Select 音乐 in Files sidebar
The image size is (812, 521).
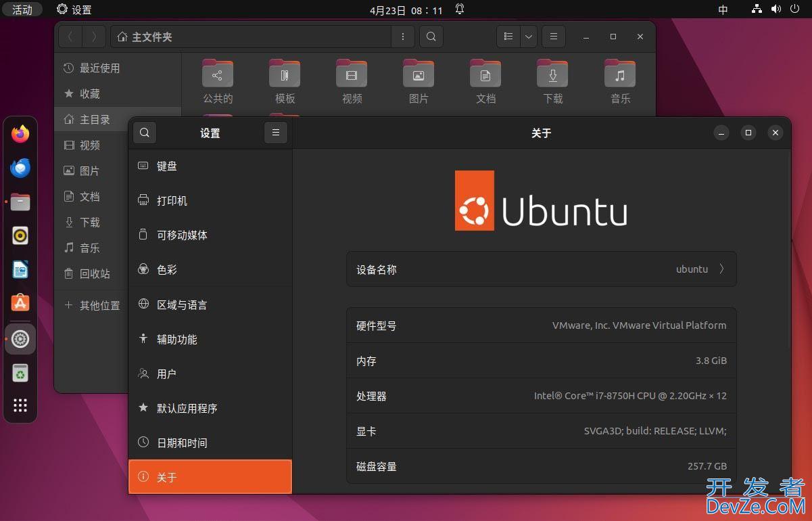tap(92, 248)
